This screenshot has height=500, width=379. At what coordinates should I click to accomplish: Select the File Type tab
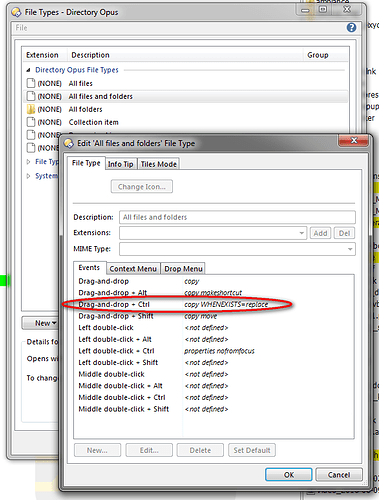tap(86, 163)
